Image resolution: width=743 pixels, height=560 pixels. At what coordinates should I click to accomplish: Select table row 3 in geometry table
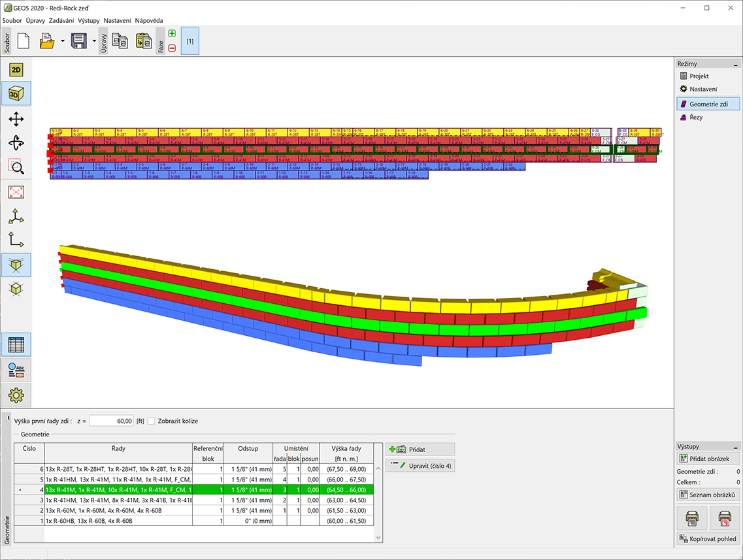click(194, 501)
